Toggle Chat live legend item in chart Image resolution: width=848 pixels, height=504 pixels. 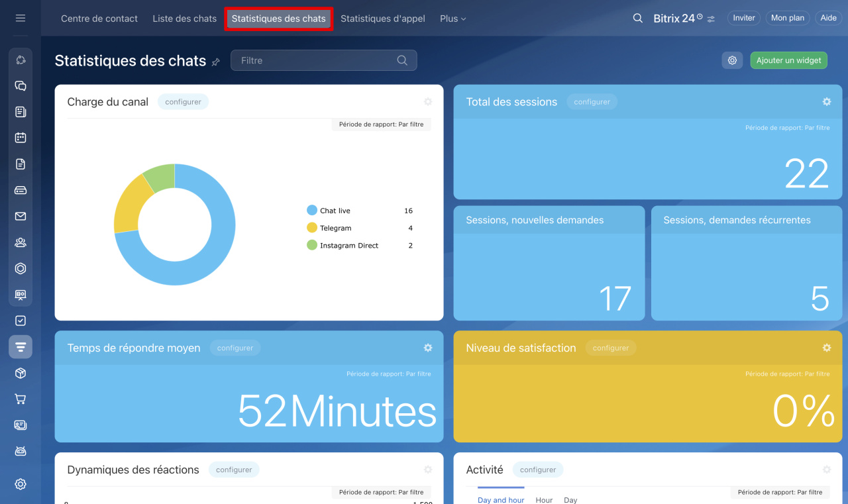(x=335, y=211)
